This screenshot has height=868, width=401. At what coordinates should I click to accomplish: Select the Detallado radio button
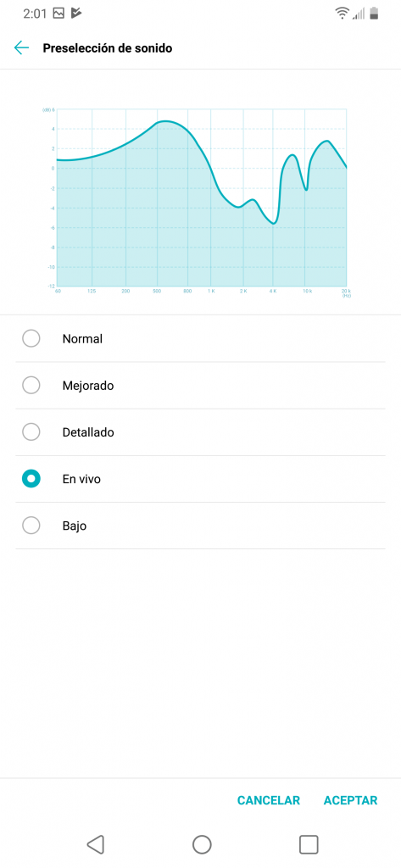coord(31,431)
